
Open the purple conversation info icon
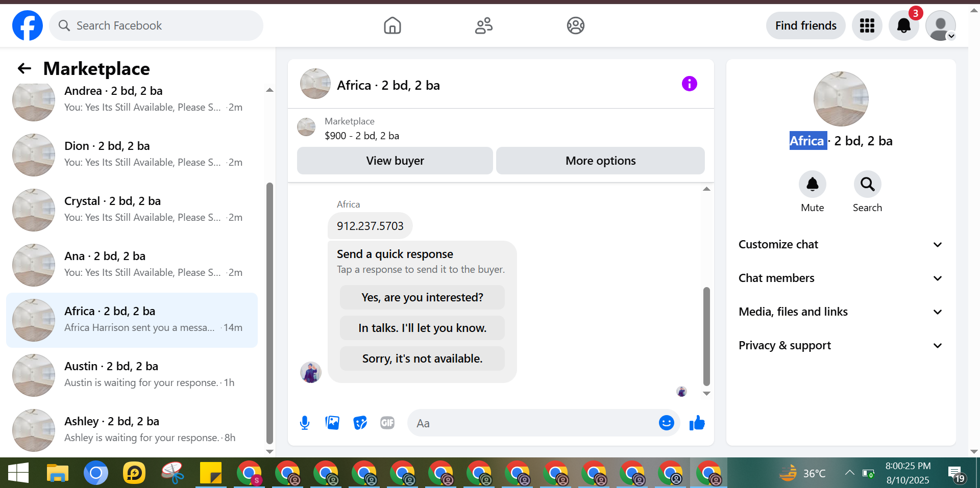[x=689, y=84]
